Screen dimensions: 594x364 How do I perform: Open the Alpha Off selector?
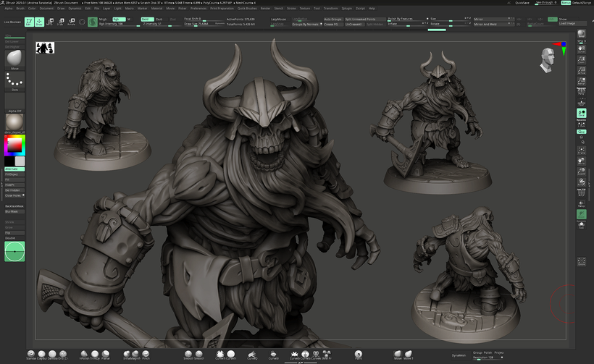click(14, 101)
